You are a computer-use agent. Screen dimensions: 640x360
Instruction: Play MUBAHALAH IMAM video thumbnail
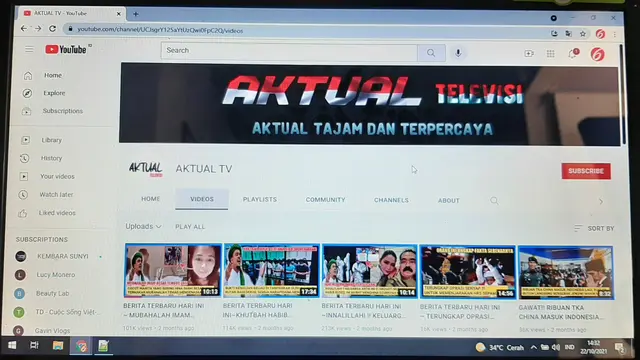point(173,271)
